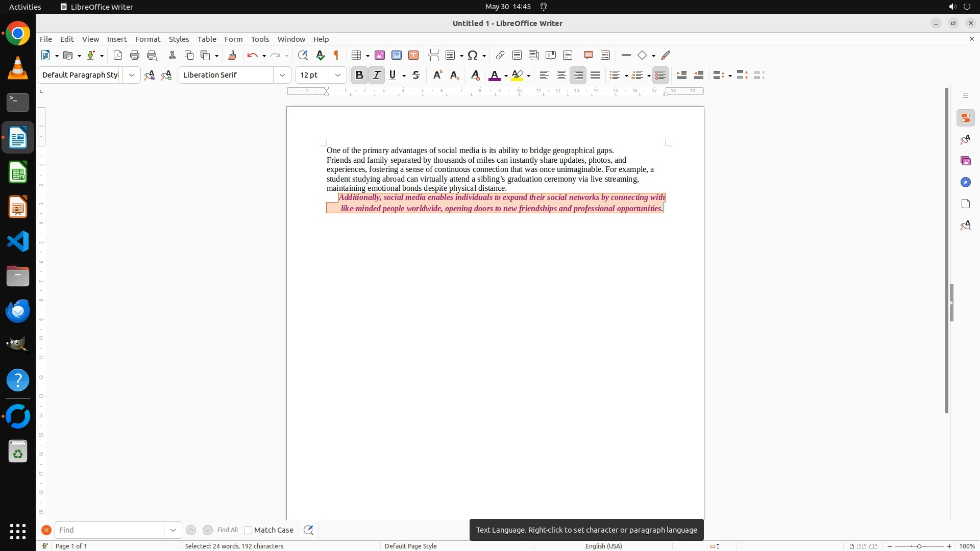Open the Sidebar Gallery panel icon
This screenshot has height=551, width=980.
[x=965, y=161]
